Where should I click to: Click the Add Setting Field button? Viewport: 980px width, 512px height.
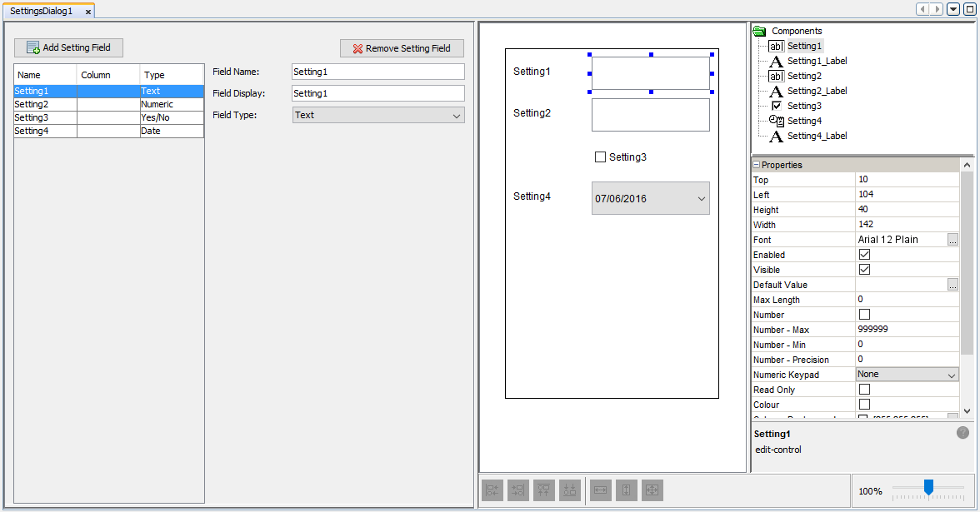click(x=68, y=47)
